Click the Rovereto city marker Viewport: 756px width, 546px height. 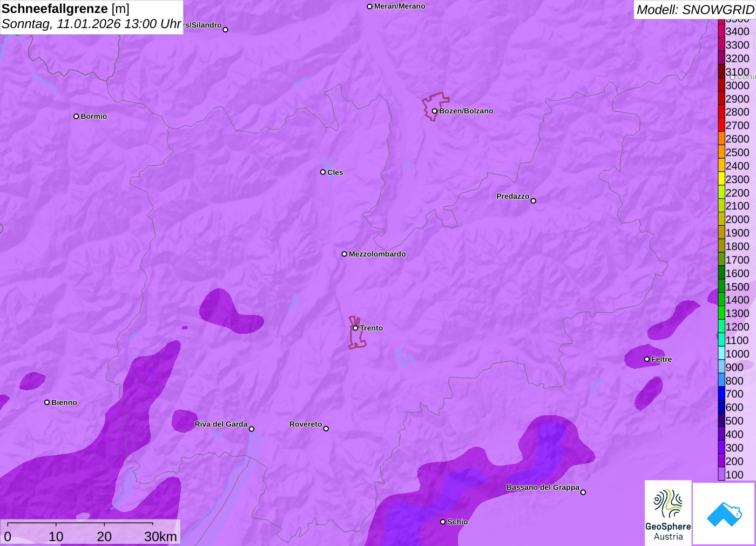tap(326, 429)
